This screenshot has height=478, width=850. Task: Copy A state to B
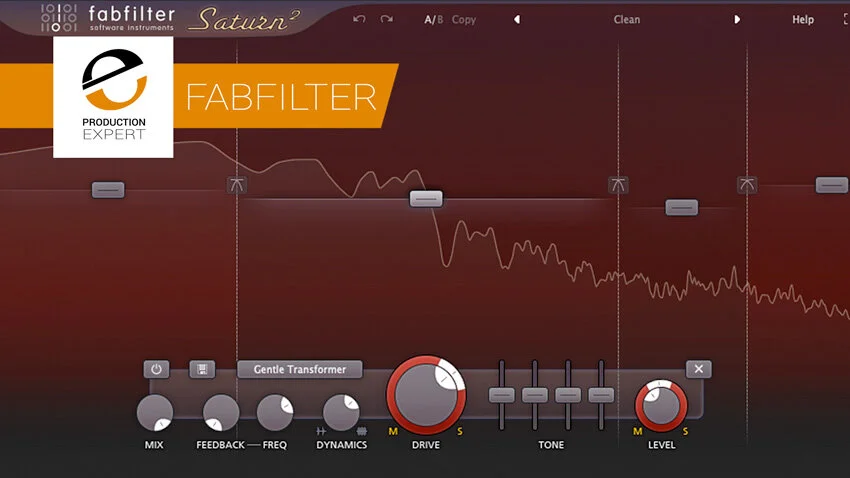point(463,20)
